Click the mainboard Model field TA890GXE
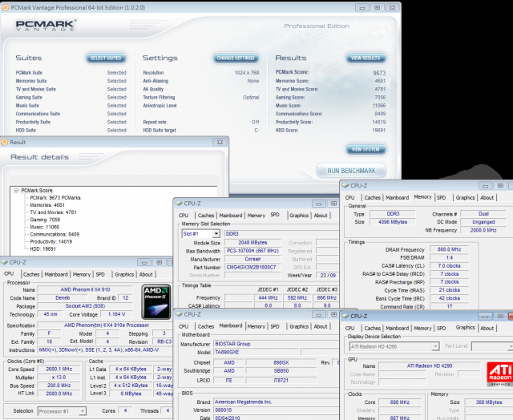513x420 pixels. [x=256, y=353]
